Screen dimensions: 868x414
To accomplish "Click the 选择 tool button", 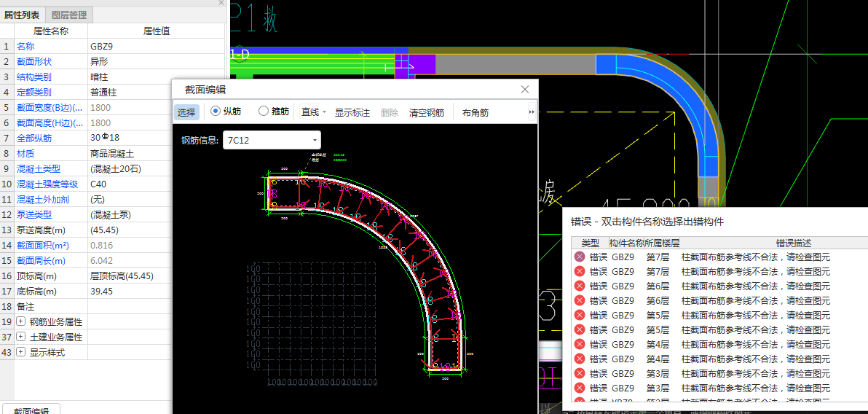I will click(186, 112).
